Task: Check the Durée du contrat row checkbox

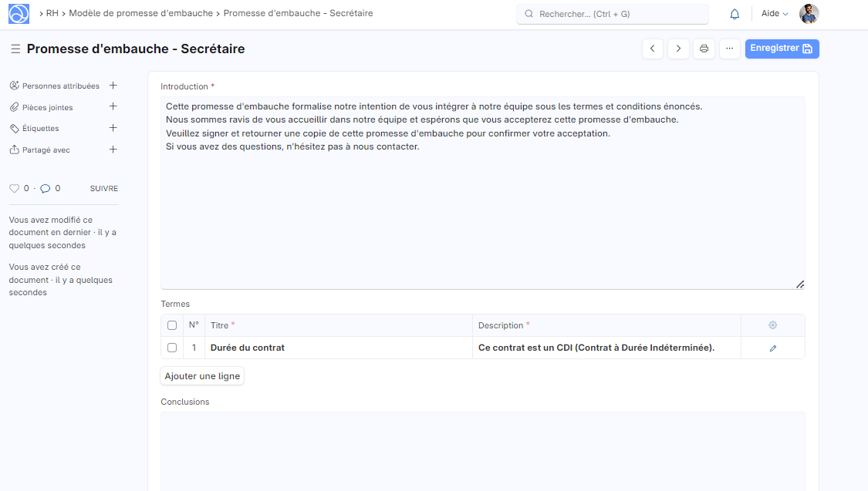Action: click(x=172, y=348)
